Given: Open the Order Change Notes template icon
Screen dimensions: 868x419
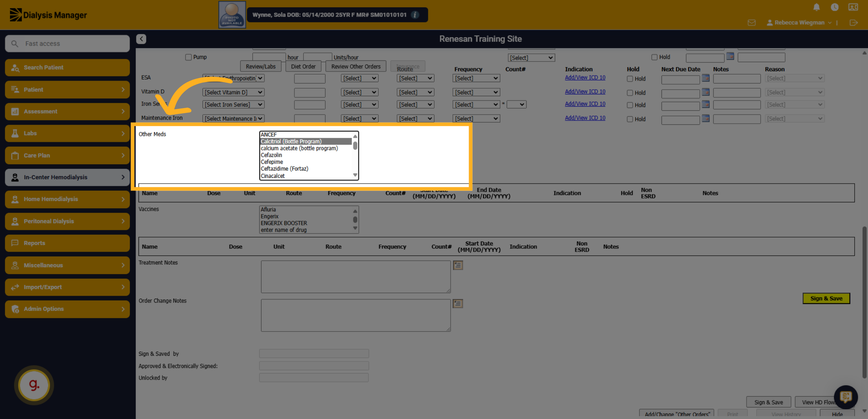Looking at the screenshot, I should click(x=458, y=303).
